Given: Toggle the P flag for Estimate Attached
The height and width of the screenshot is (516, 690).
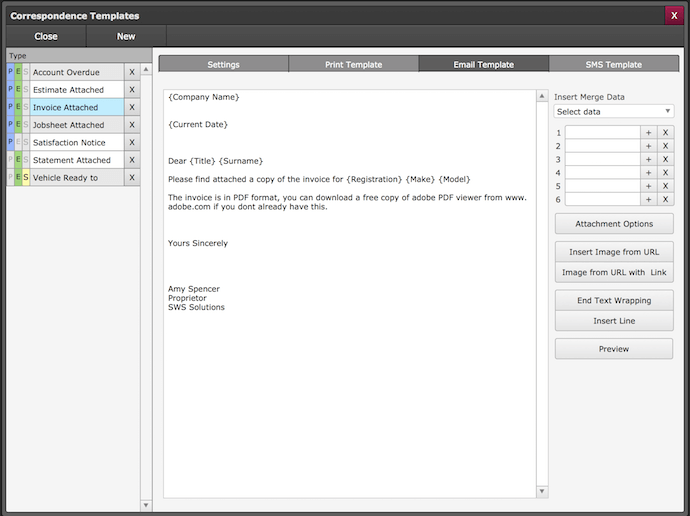Looking at the screenshot, I should [x=11, y=90].
